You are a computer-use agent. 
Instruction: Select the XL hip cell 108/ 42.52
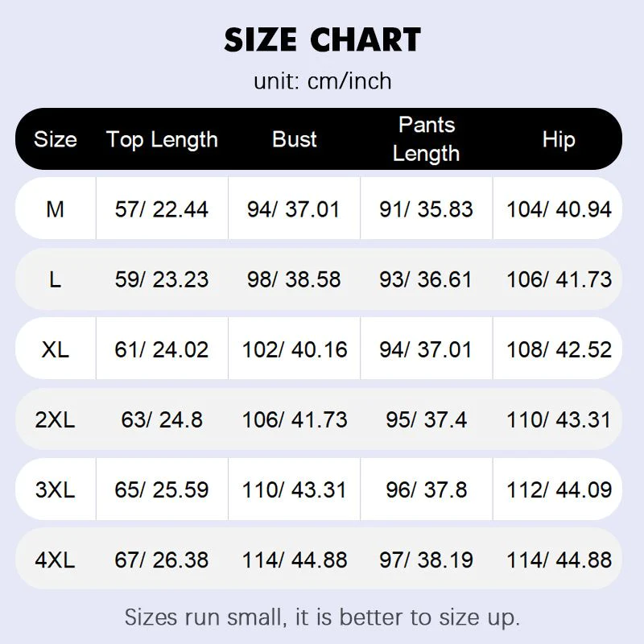click(x=559, y=349)
